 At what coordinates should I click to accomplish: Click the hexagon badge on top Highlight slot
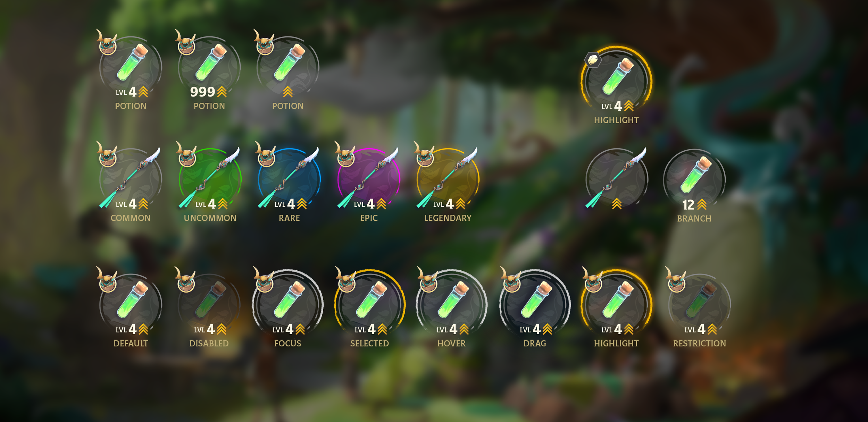(x=593, y=60)
